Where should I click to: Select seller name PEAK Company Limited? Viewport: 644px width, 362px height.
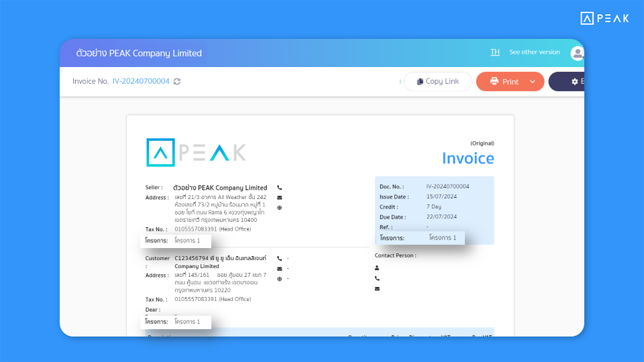click(x=220, y=188)
